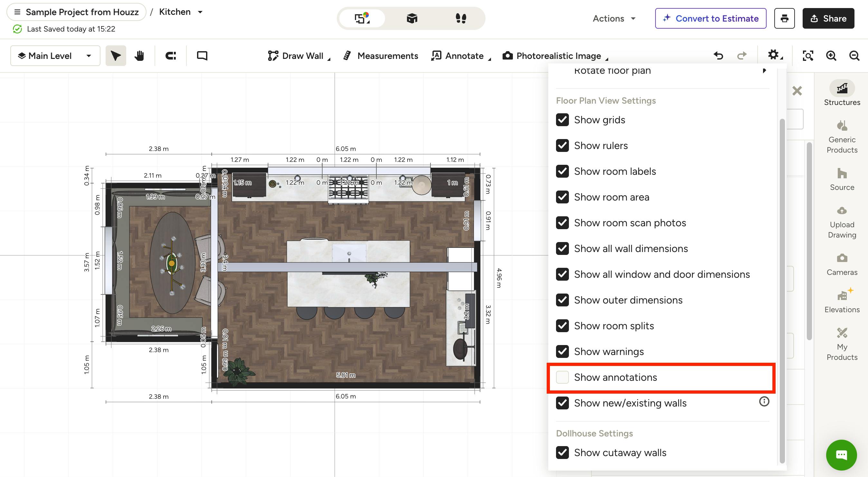Toggle Show room labels checkbox
The image size is (868, 477).
562,171
